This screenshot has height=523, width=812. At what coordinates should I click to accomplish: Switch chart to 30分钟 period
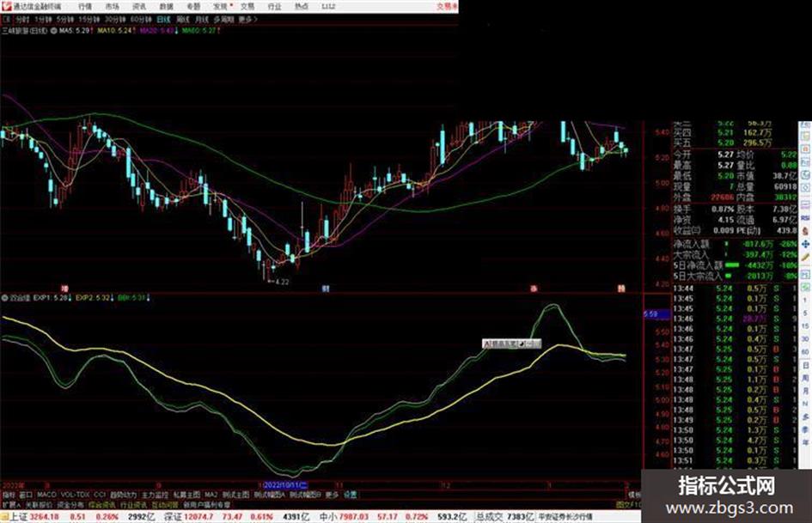pyautogui.click(x=115, y=19)
